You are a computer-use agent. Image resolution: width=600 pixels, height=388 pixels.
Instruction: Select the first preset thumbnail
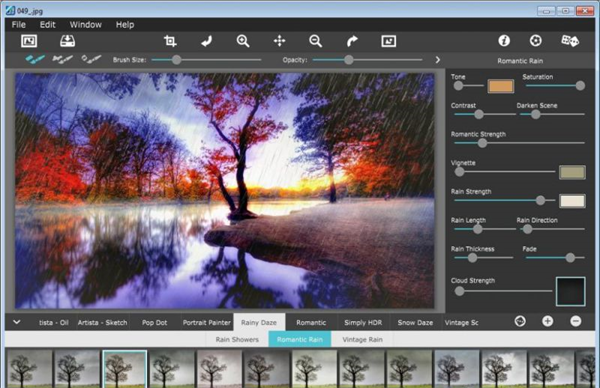(x=29, y=369)
